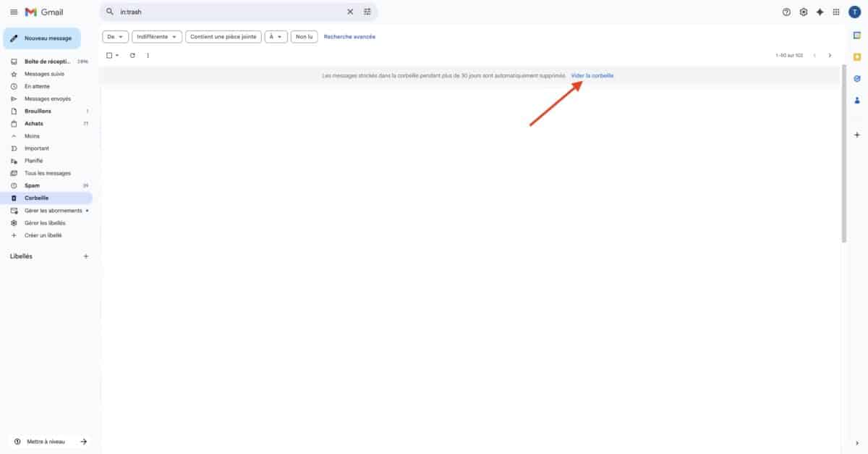Open Spam folder
Viewport: 868px width, 454px height.
coord(47,185)
